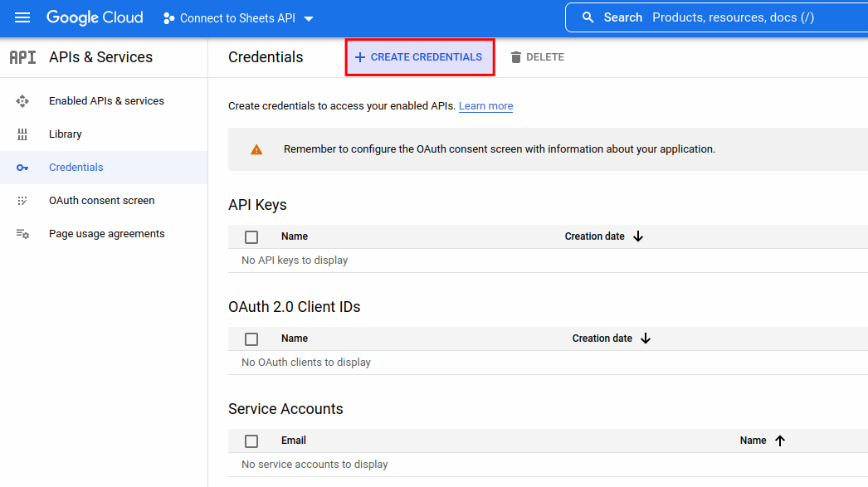Screen dimensions: 868x487
Task: Sort OAuth clients by Name column
Action: tap(295, 338)
